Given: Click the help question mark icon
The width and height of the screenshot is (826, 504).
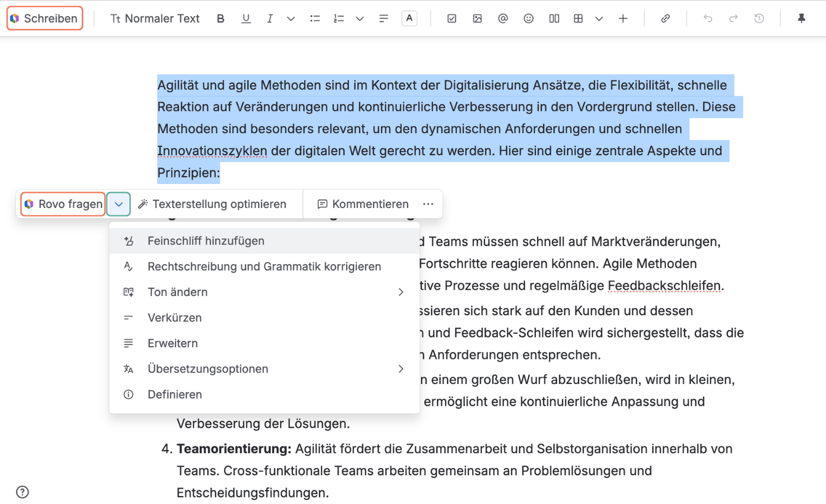Looking at the screenshot, I should [x=22, y=492].
